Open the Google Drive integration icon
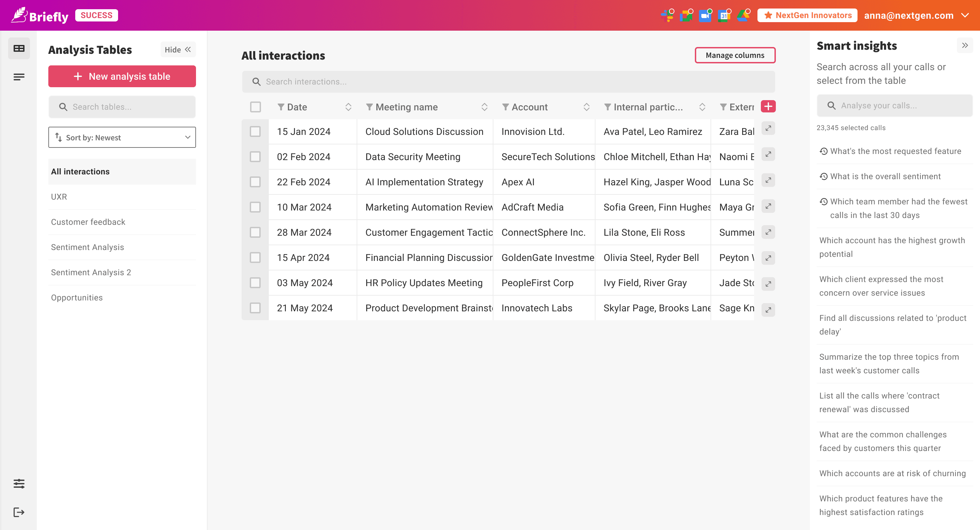Viewport: 980px width, 530px height. (743, 16)
